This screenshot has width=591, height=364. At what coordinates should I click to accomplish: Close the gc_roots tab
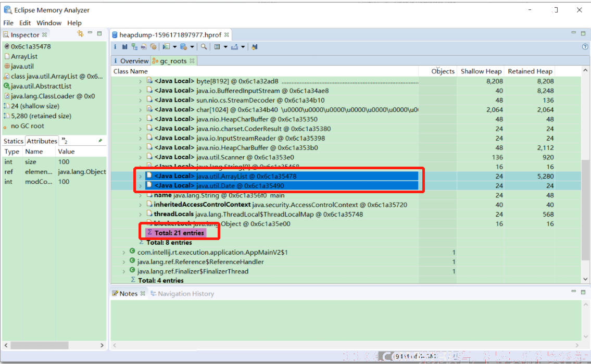[192, 60]
